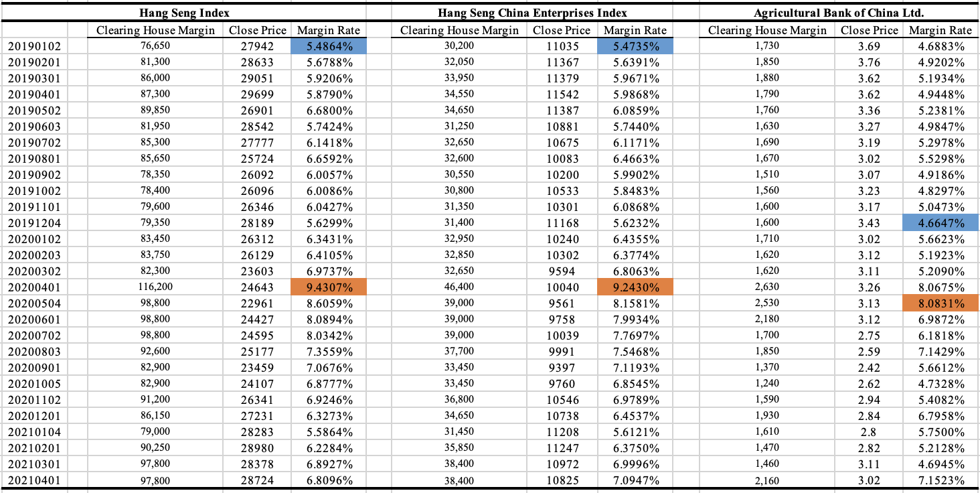Viewport: 980px width, 493px height.
Task: Click the orange-highlighted 9.2430% cell
Action: [635, 287]
